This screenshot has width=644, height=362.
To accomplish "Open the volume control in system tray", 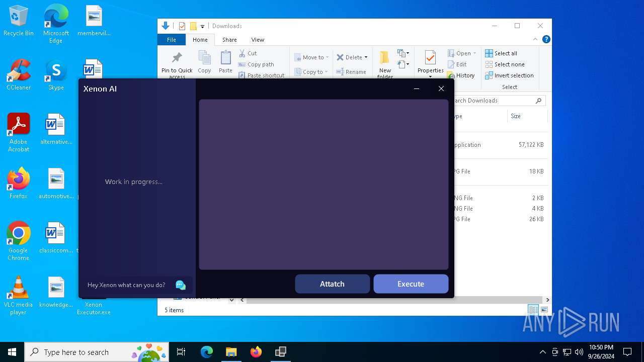I will [579, 352].
